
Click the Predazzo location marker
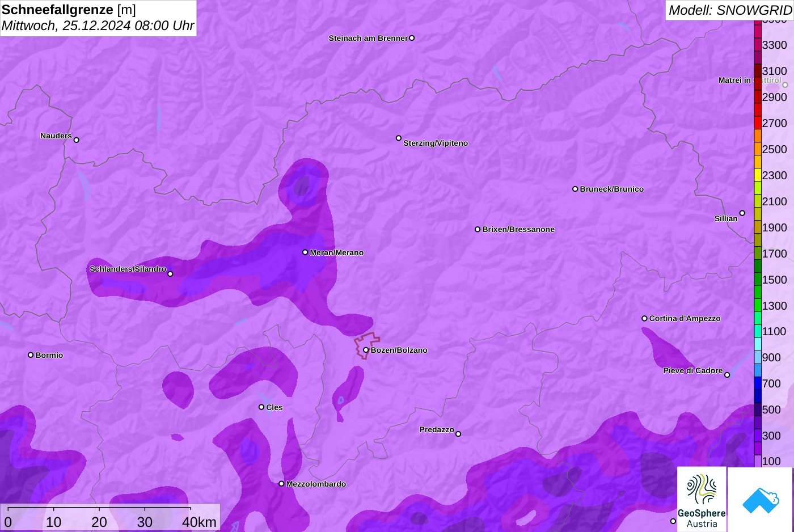[458, 434]
